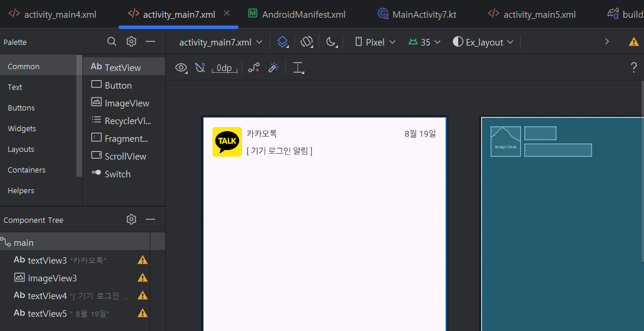This screenshot has width=644, height=331.
Task: Minimize the Component Tree panel
Action: 150,219
